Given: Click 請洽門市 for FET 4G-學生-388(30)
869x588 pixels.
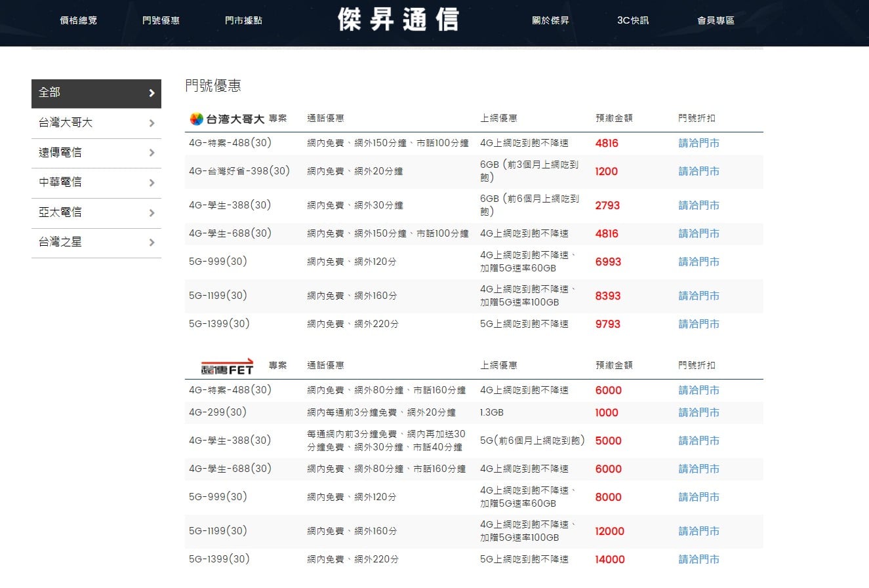Looking at the screenshot, I should point(698,441).
